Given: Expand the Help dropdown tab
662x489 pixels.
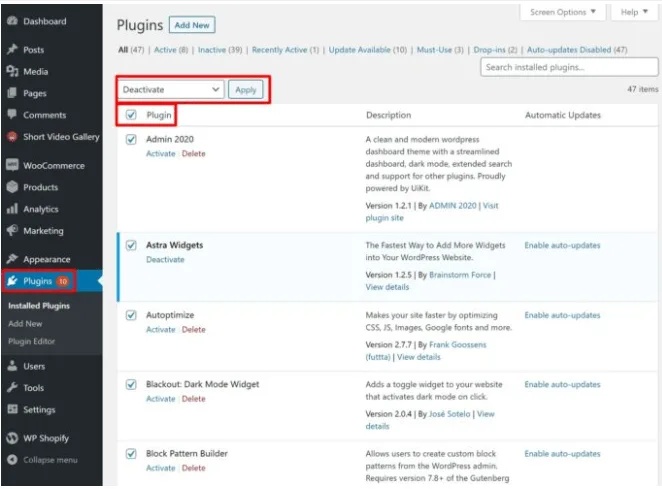Looking at the screenshot, I should 633,12.
